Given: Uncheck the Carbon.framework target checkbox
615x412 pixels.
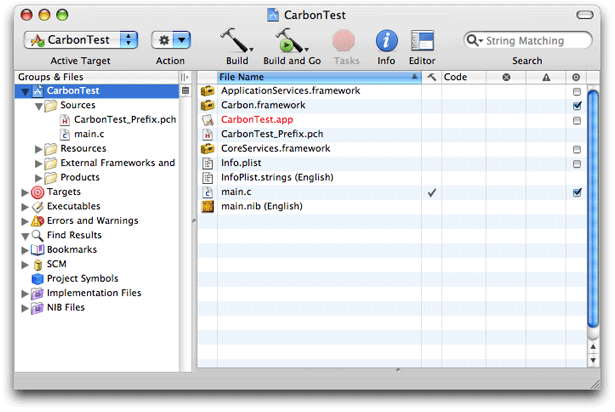Looking at the screenshot, I should click(577, 105).
